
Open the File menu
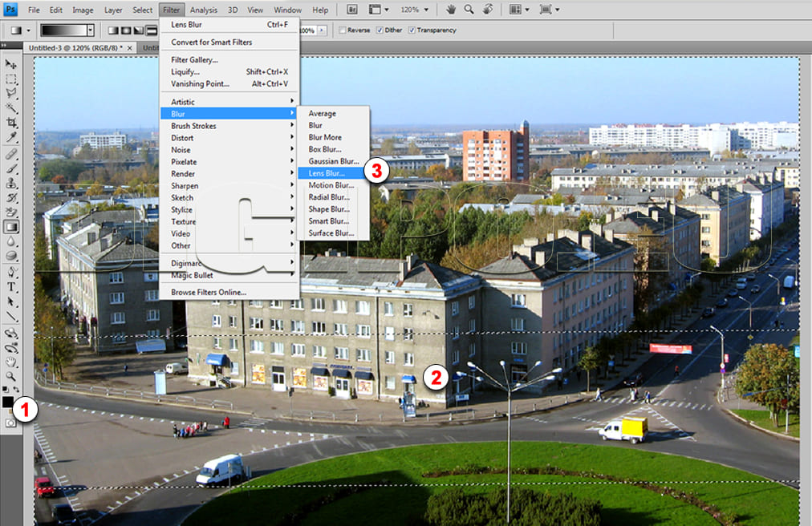tap(34, 10)
